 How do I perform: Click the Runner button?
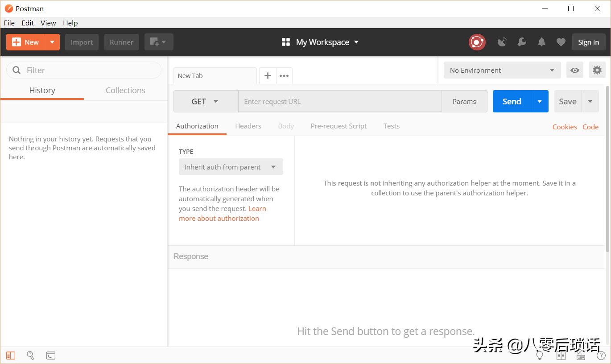[121, 42]
